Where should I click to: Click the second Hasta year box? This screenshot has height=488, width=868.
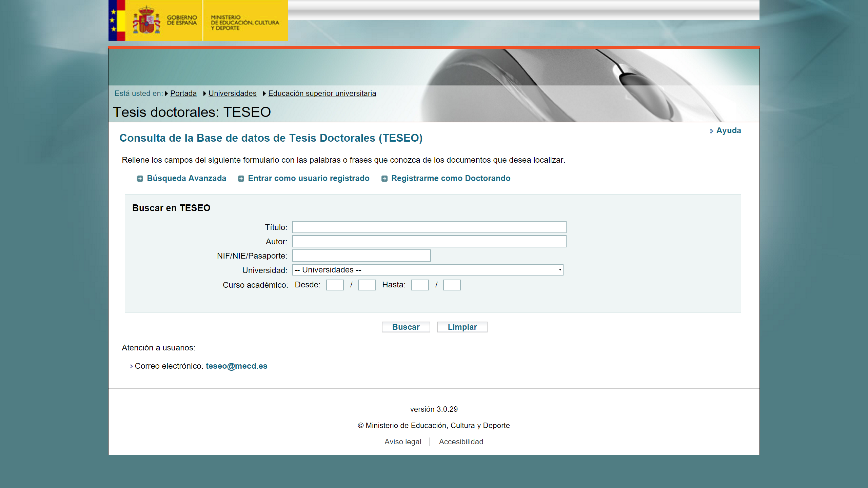[452, 285]
